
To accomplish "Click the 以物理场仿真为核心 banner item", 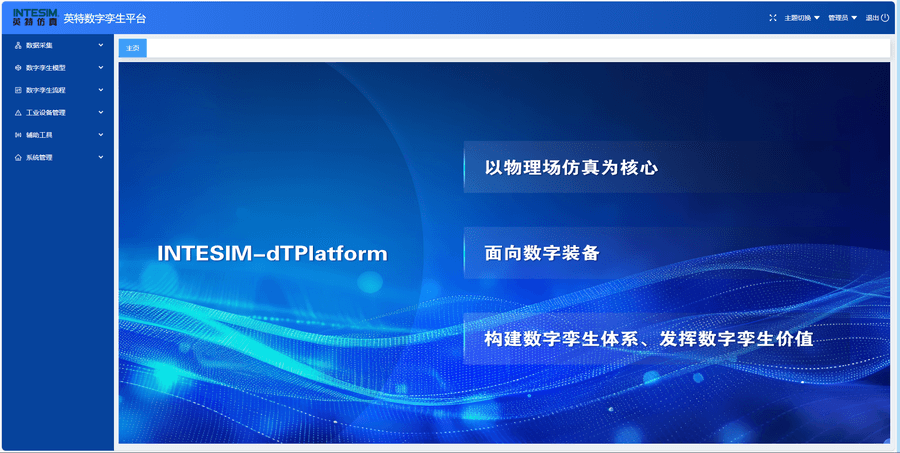I will pos(570,168).
